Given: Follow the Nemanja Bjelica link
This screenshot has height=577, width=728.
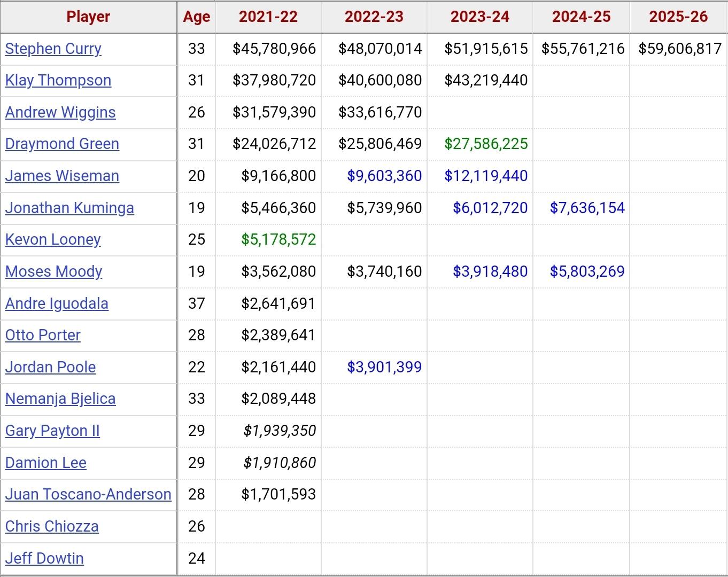Looking at the screenshot, I should click(60, 399).
